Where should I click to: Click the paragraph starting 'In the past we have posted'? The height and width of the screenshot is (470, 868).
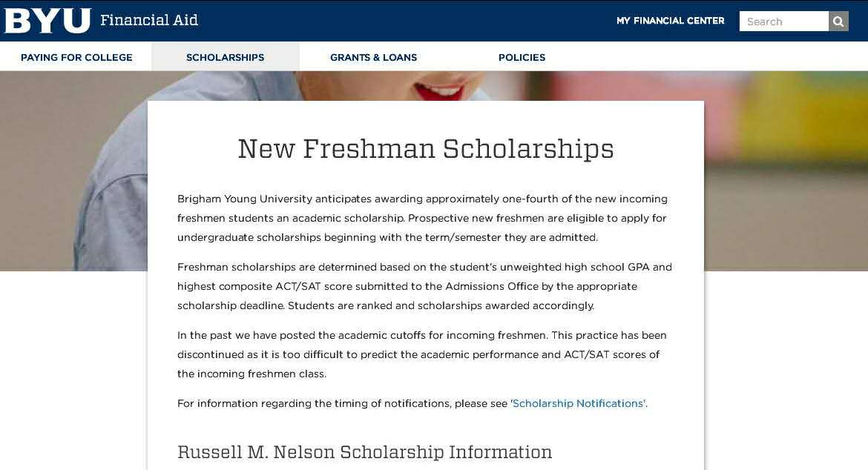[421, 354]
